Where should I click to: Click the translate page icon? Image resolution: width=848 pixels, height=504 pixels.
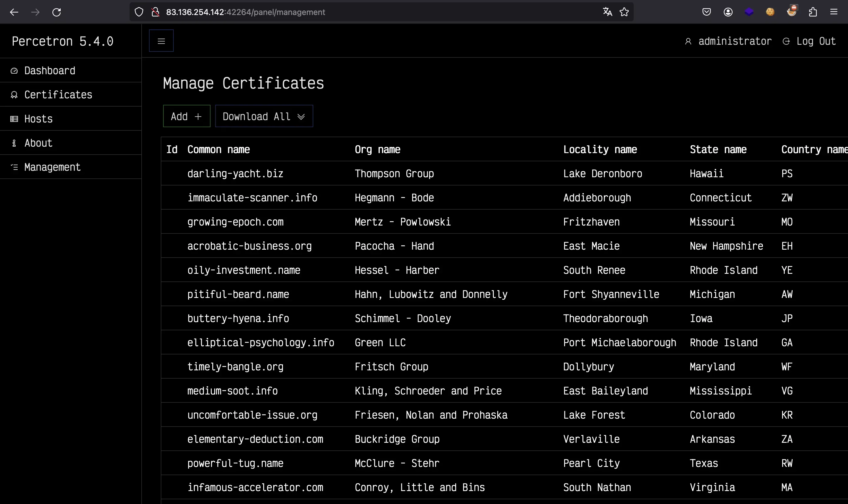[x=607, y=12]
